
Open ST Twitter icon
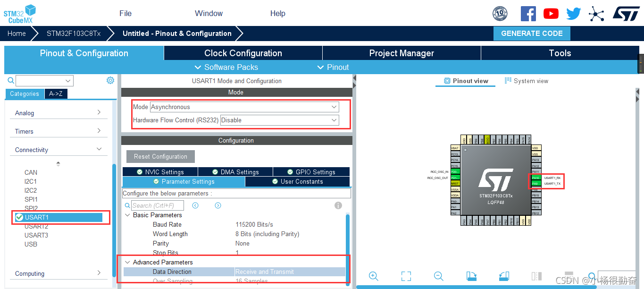(x=573, y=14)
